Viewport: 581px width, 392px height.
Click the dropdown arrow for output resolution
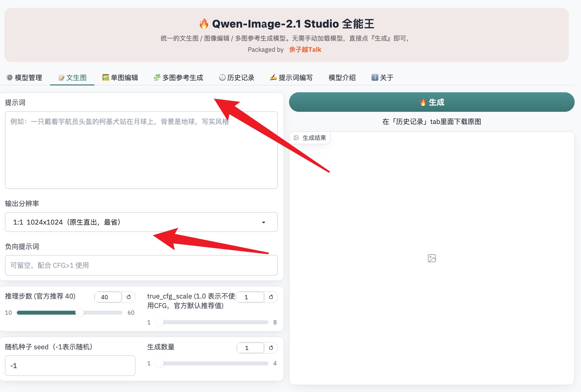(263, 222)
